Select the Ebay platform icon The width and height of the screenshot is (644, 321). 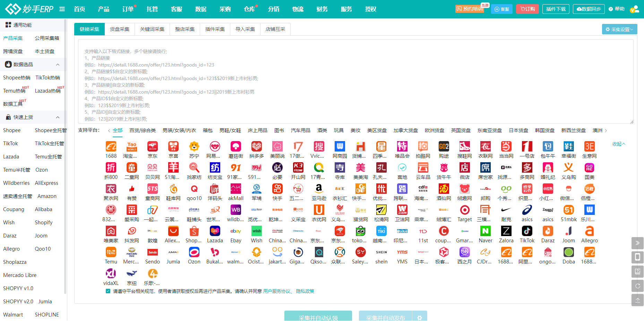click(236, 231)
